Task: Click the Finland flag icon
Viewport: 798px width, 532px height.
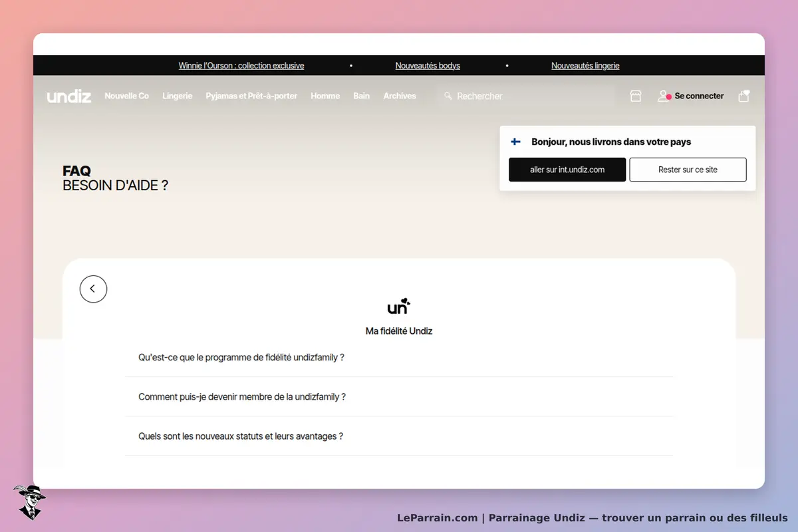Action: tap(516, 142)
